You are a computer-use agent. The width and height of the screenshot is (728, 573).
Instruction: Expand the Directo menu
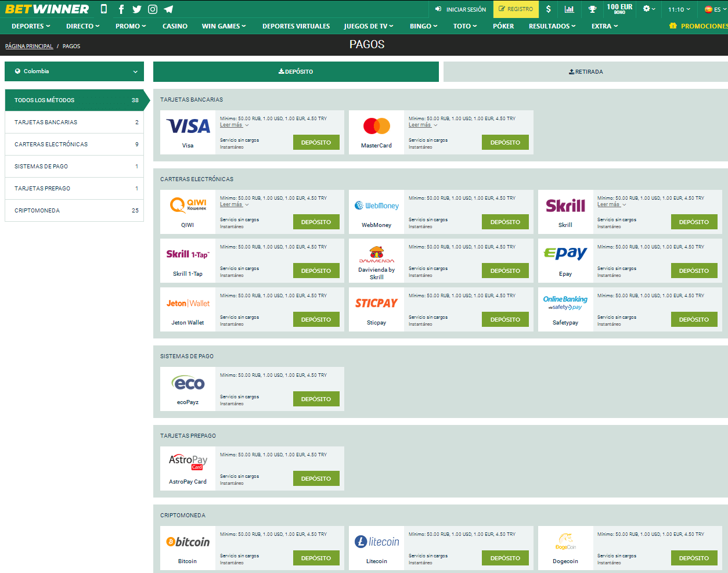point(83,26)
